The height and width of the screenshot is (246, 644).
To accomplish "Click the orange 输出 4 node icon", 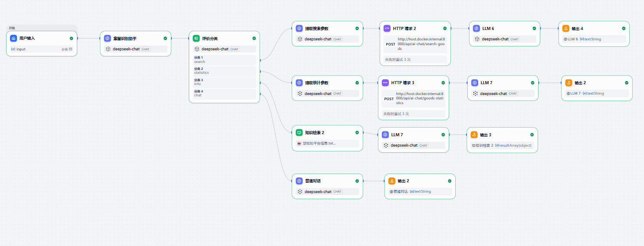I will pos(566,28).
